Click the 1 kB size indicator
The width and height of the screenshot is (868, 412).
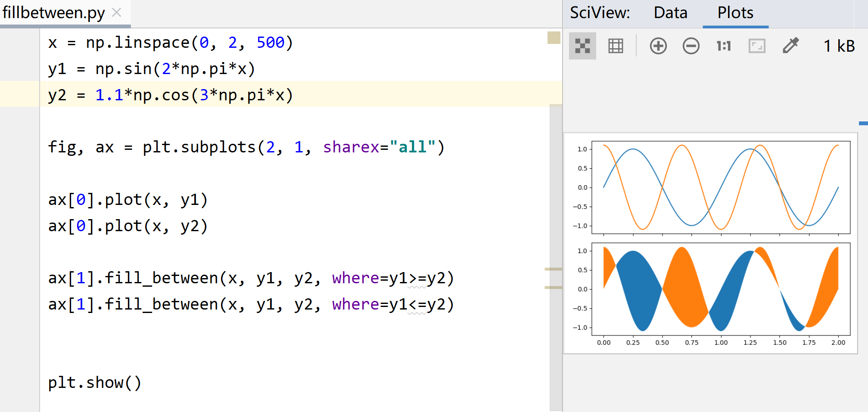click(x=839, y=46)
